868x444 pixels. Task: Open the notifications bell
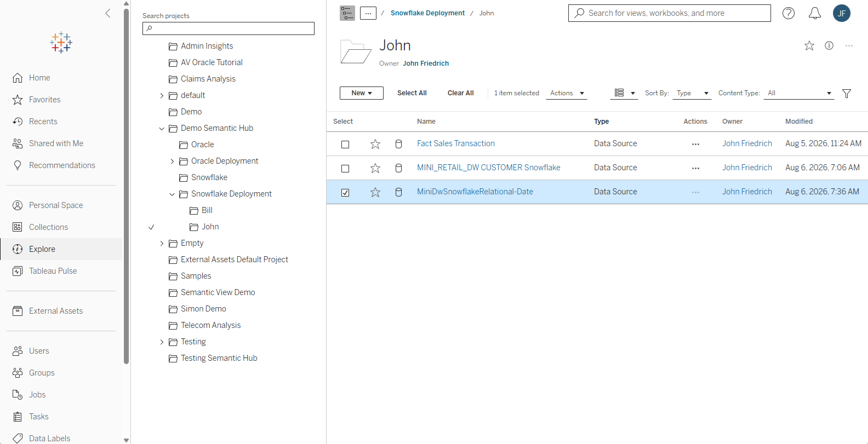coord(815,13)
